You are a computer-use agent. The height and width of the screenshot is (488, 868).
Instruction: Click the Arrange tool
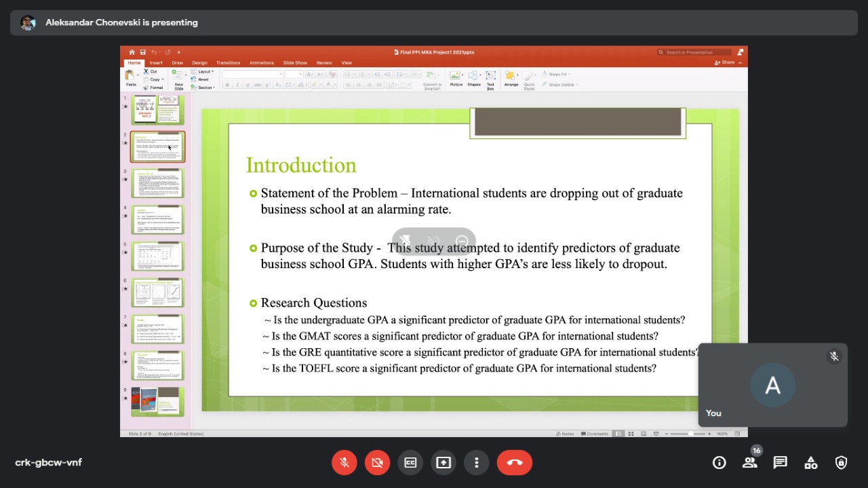click(x=511, y=79)
